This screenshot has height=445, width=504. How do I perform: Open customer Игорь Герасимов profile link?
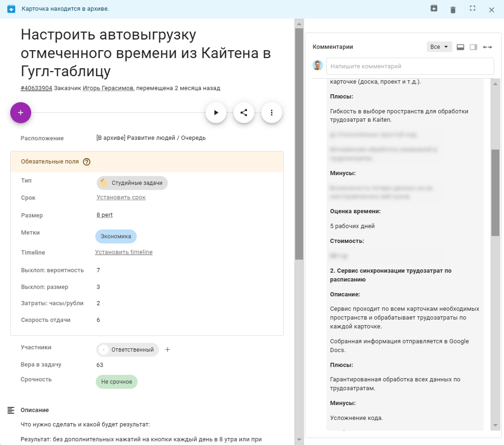click(108, 88)
